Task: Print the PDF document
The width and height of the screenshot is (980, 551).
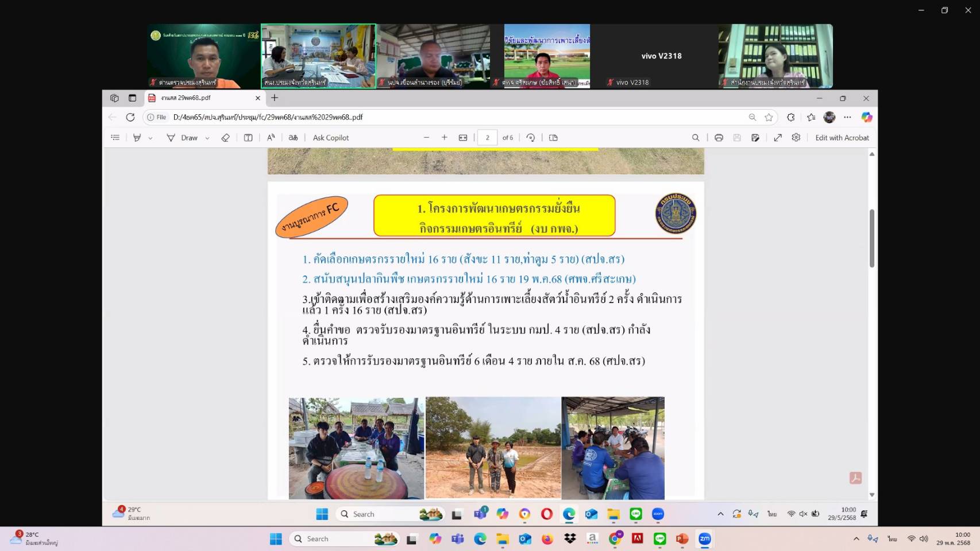Action: [719, 138]
